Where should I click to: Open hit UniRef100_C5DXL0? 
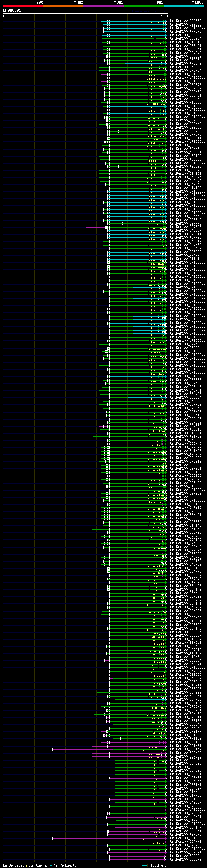[186, 67]
